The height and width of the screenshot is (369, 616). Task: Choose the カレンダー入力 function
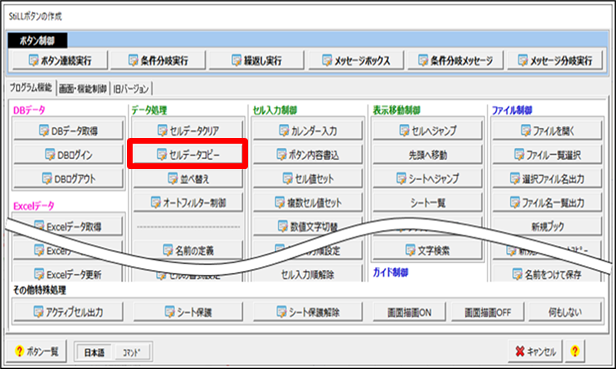308,130
